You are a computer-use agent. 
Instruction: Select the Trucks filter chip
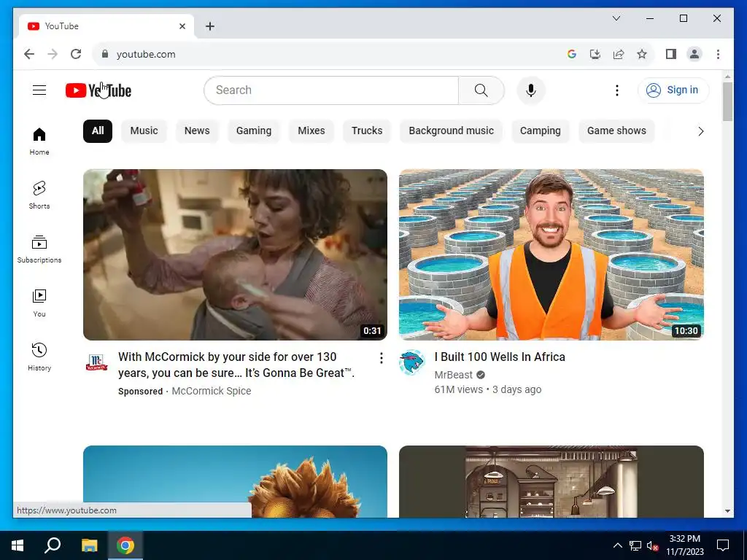tap(367, 131)
